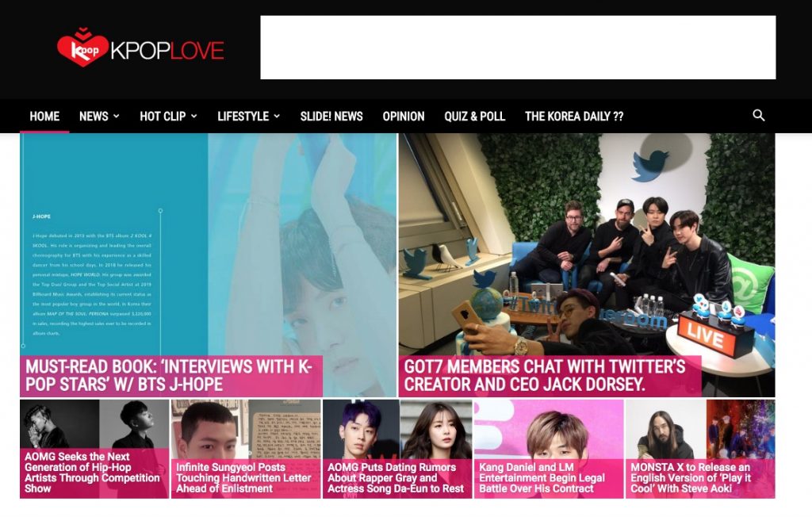Read Infinite Sungyeol handwritten letter article

click(x=243, y=477)
